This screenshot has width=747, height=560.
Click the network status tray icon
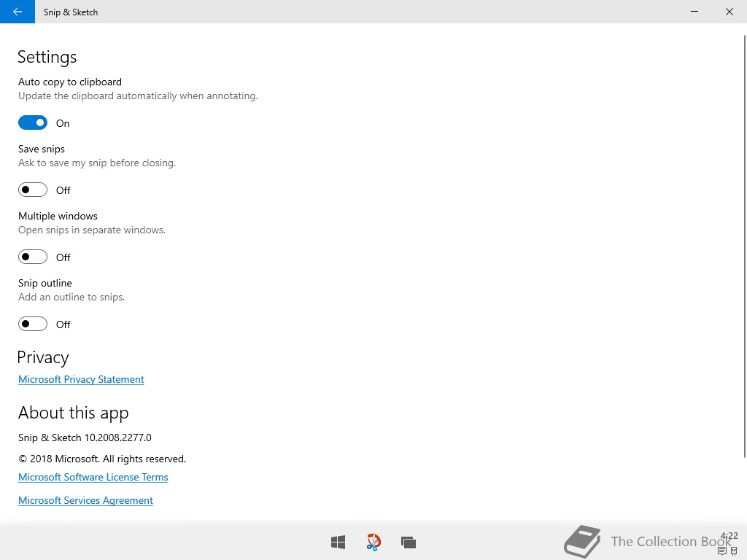pyautogui.click(x=734, y=551)
